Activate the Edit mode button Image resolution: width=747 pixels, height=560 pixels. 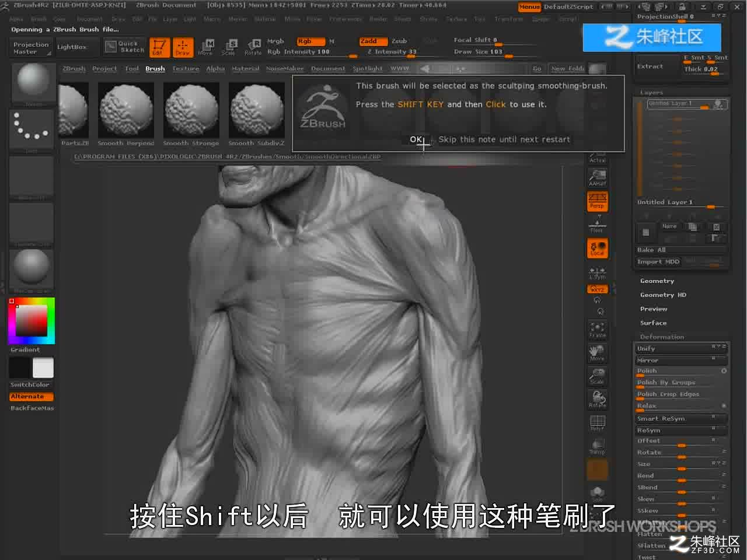[x=159, y=47]
